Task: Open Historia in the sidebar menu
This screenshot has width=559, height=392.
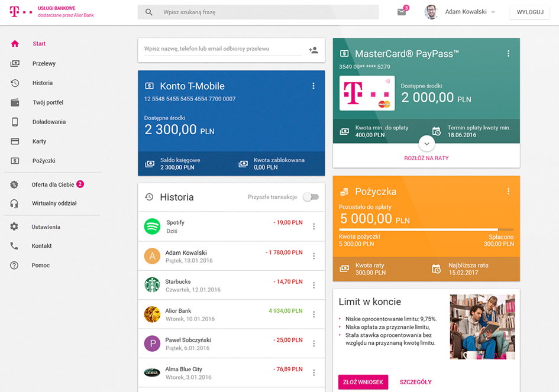Action: click(43, 83)
